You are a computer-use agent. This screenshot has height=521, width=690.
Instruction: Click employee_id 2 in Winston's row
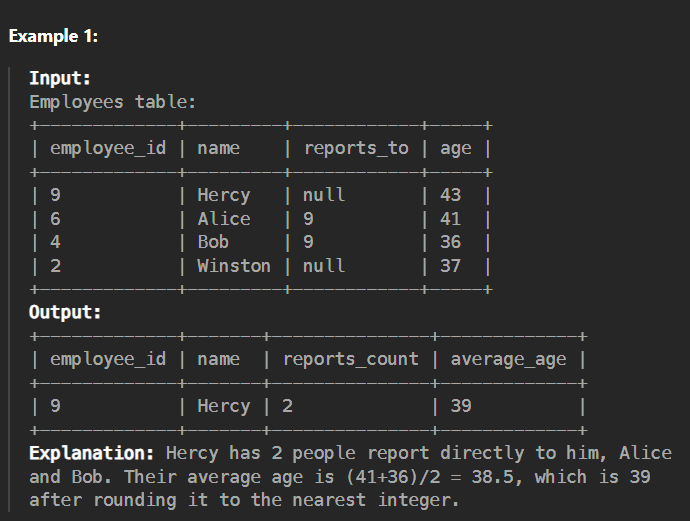pyautogui.click(x=55, y=266)
